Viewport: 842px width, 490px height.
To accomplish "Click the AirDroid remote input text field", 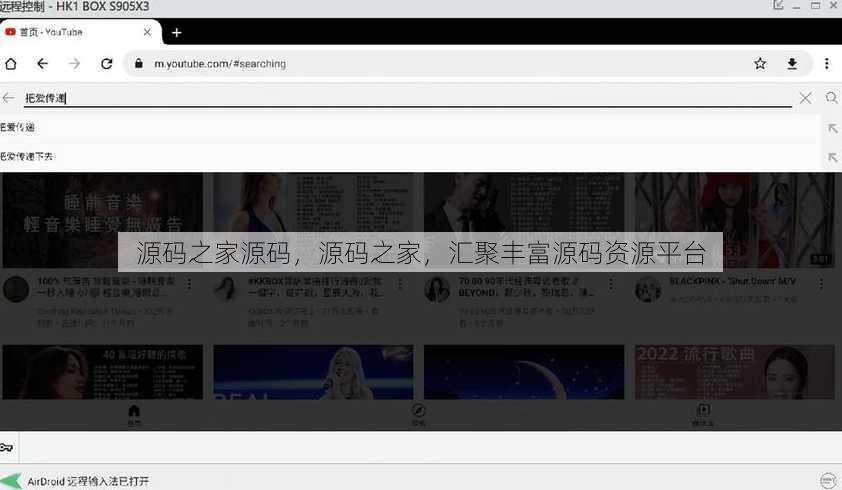I will pyautogui.click(x=430, y=448).
